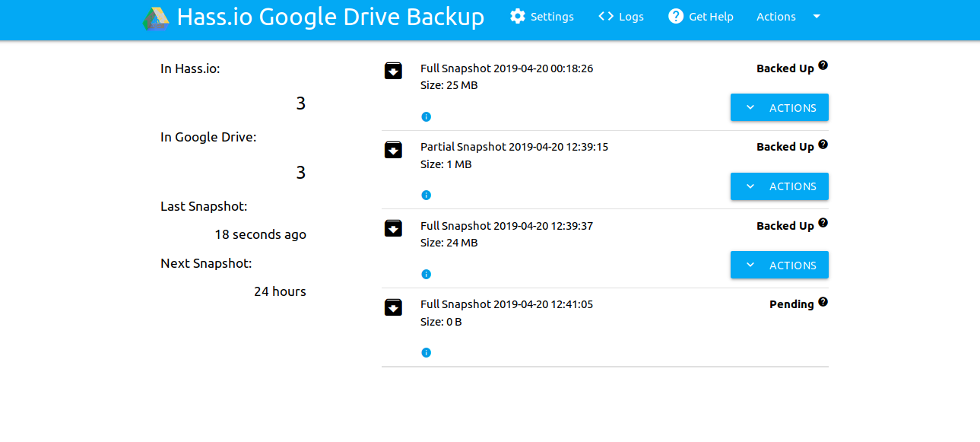
Task: Click the blue info icon for 12:39:37 snapshot
Action: [426, 274]
